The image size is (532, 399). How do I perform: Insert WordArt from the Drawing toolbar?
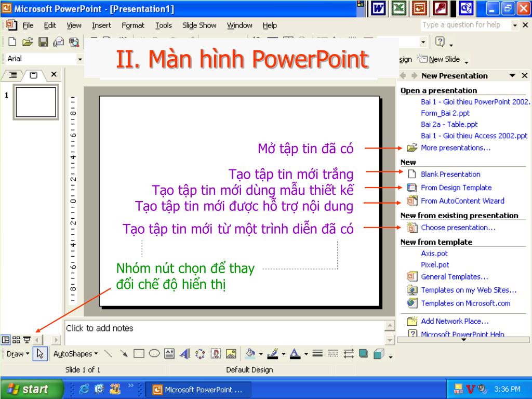184,354
